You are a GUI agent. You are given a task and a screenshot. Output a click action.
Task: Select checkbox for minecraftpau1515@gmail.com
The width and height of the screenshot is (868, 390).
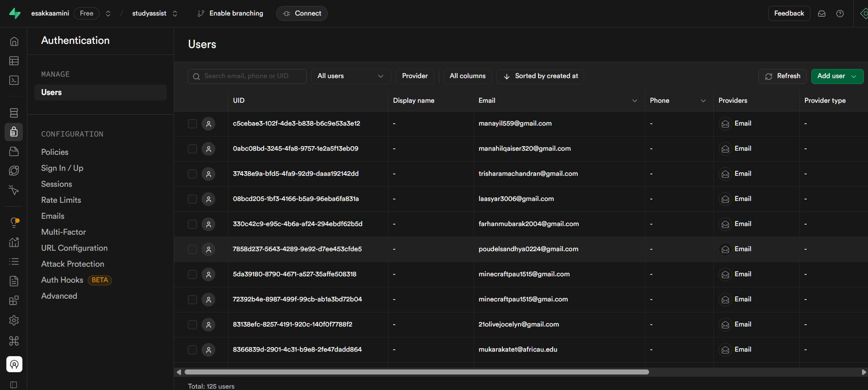pos(192,274)
